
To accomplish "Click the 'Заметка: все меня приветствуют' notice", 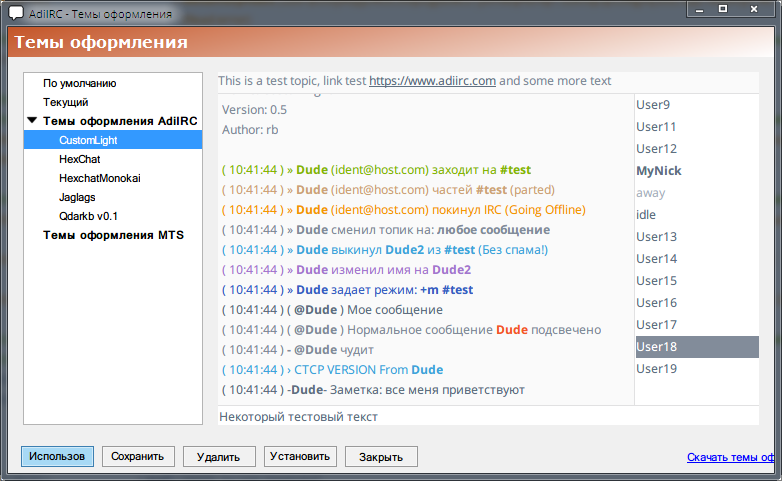I will click(373, 389).
